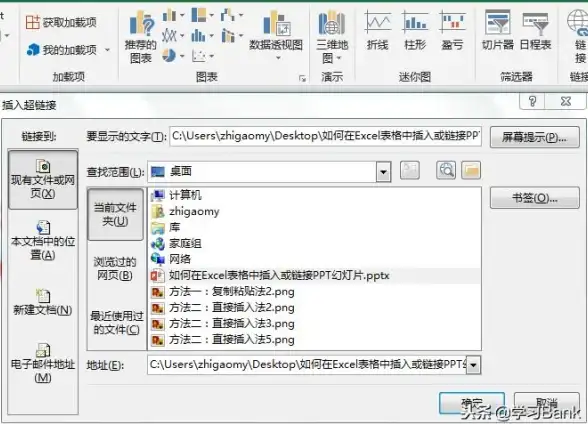588x424 pixels.
Task: Click the Address (地址) input field
Action: 307,365
